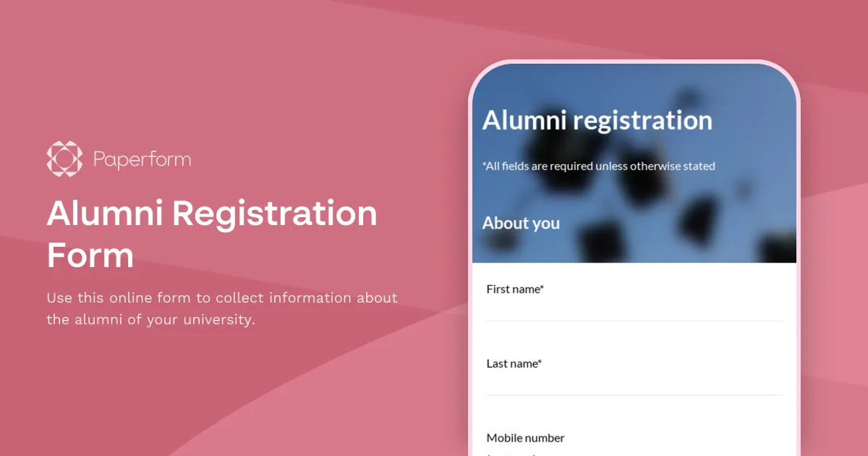Image resolution: width=868 pixels, height=456 pixels.
Task: Click the Alumni registration form heading
Action: tap(597, 121)
